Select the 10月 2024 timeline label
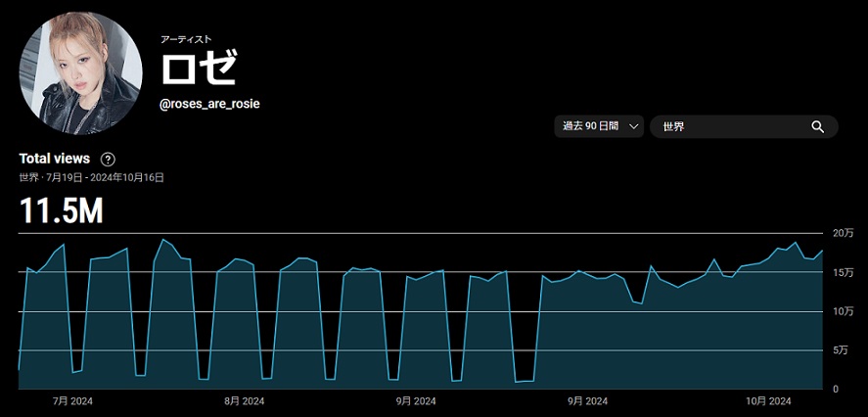This screenshot has width=868, height=417. (x=768, y=401)
